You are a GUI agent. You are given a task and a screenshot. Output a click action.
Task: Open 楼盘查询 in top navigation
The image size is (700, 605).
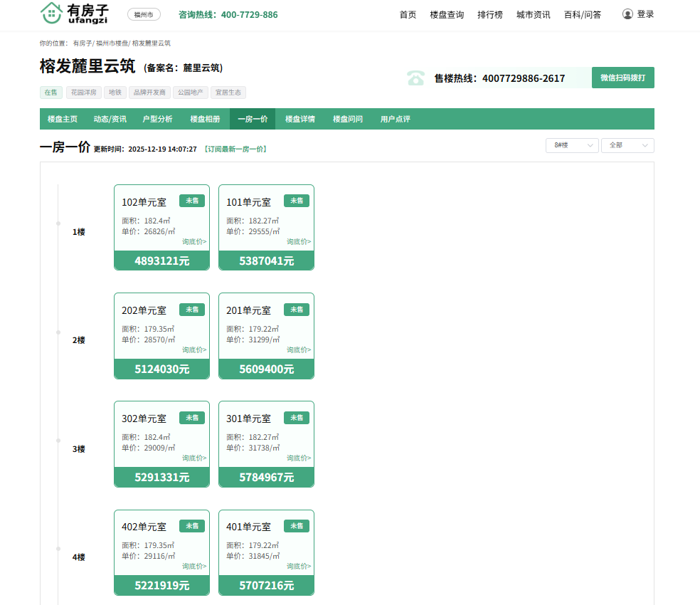[447, 15]
